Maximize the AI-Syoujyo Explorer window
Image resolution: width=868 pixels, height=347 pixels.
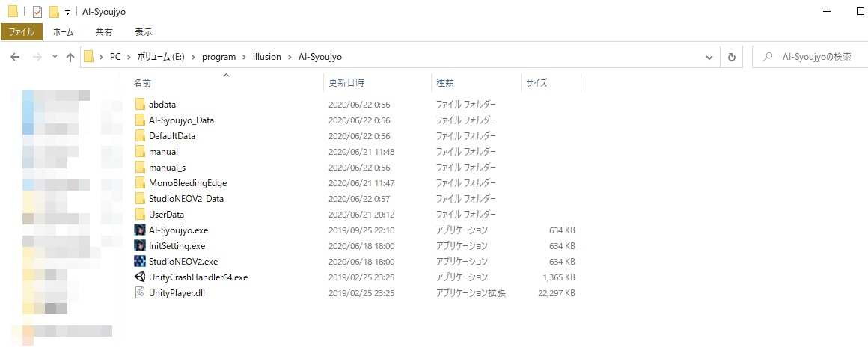click(x=861, y=12)
